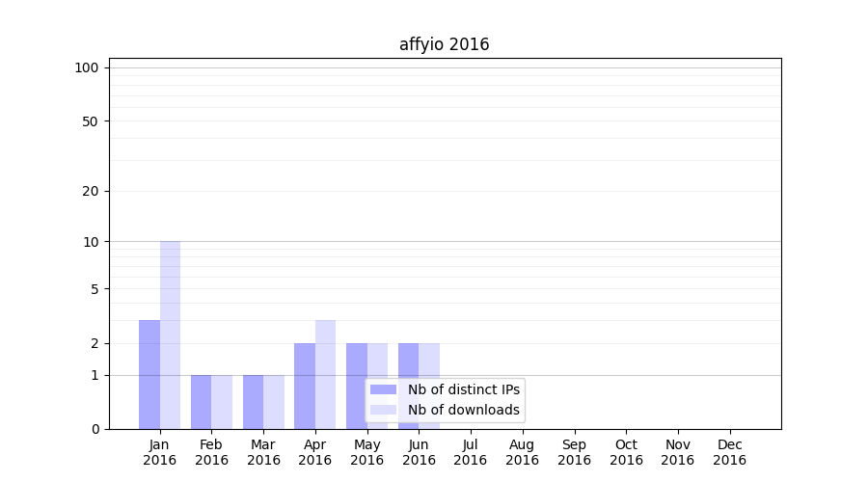Click the 'Nb of distinct IPs' legend color swatch
Image resolution: width=868 pixels, height=482 pixels.
click(x=383, y=389)
